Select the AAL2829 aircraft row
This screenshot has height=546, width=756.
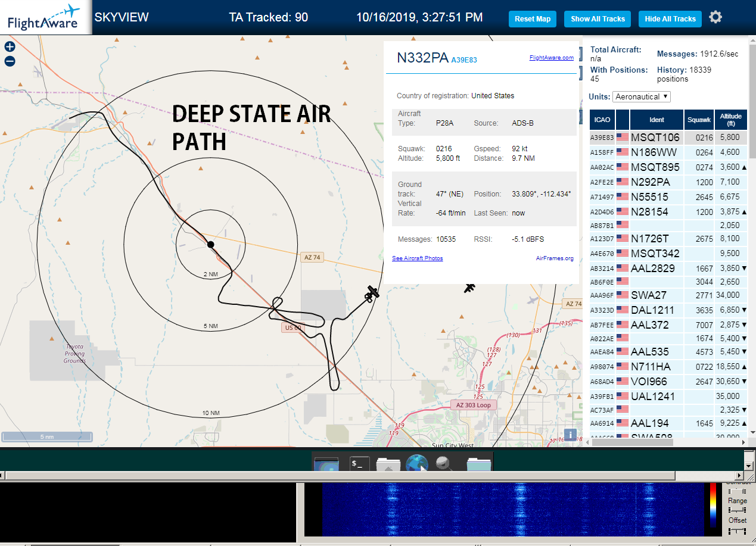click(667, 269)
